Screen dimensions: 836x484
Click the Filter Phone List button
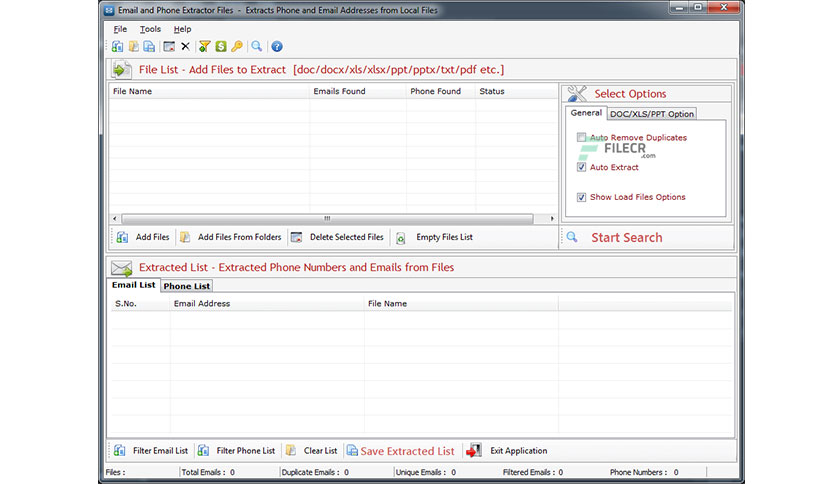236,450
